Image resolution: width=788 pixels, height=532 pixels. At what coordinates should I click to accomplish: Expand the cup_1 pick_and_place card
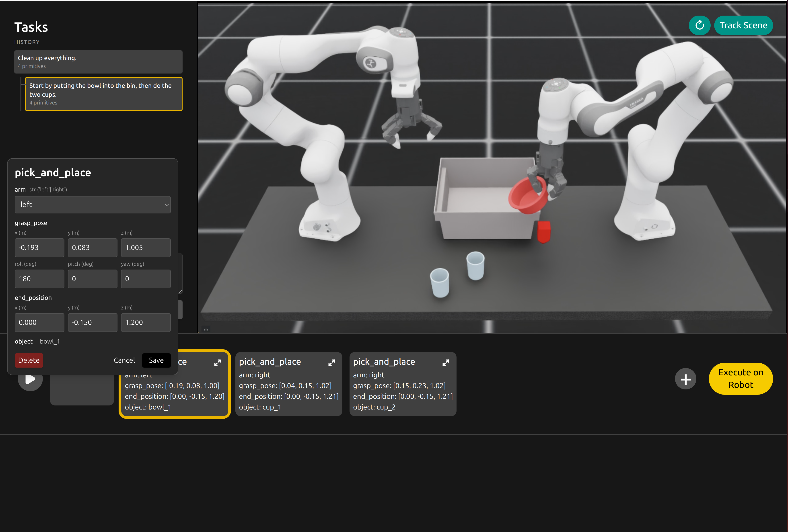click(x=332, y=362)
